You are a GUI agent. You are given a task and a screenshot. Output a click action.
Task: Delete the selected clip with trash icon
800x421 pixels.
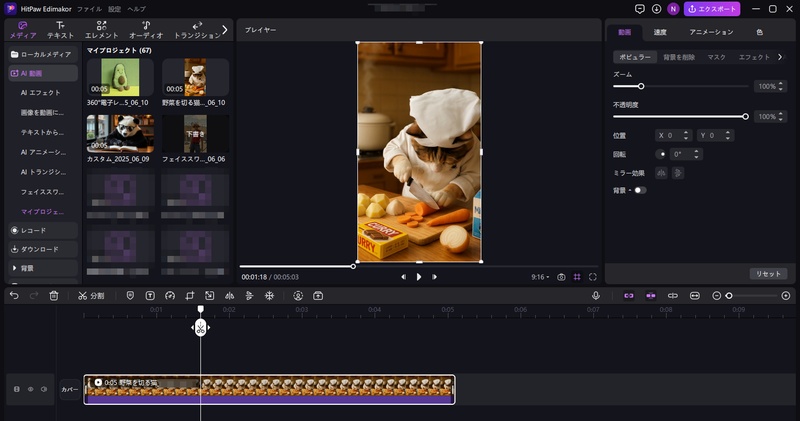54,296
